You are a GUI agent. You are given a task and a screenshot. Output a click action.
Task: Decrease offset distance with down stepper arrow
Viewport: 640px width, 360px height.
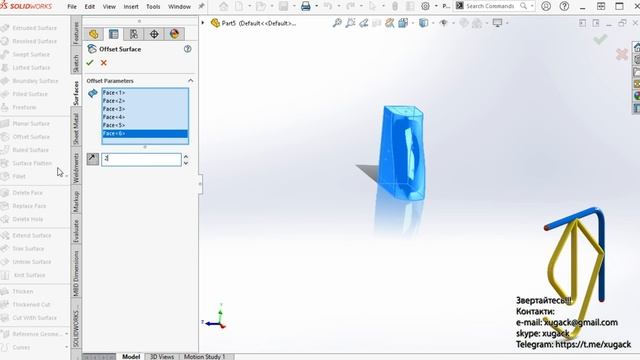(186, 163)
